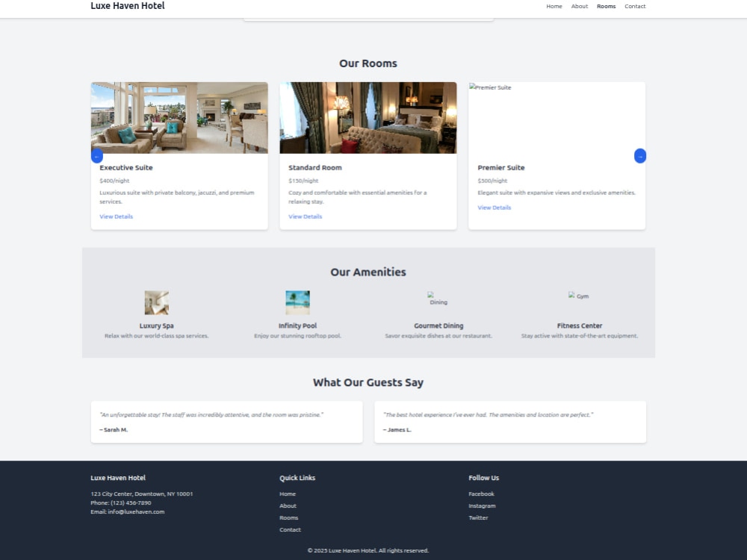Image resolution: width=747 pixels, height=560 pixels.
Task: Click the next-slide arrow on the rooms carousel
Action: pos(640,156)
